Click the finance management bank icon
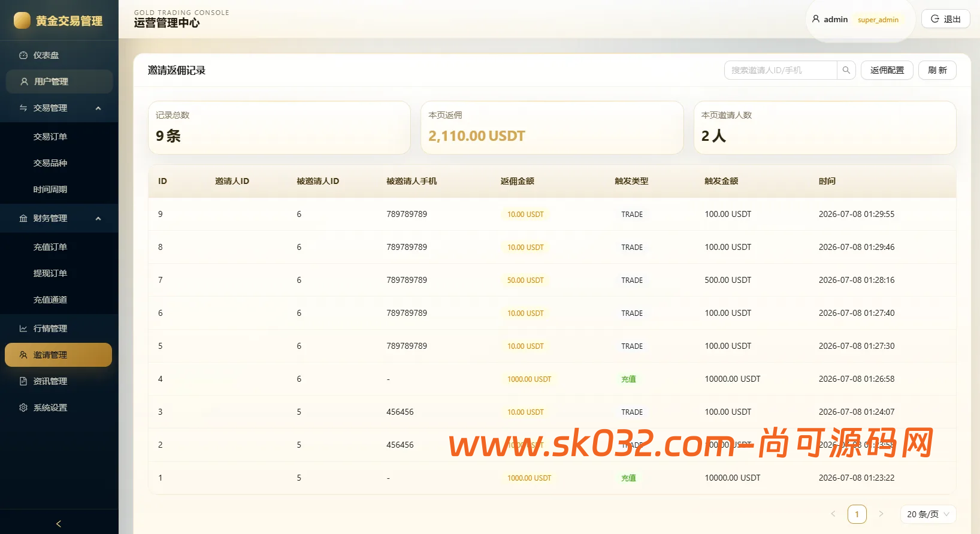Image resolution: width=980 pixels, height=534 pixels. 23,218
